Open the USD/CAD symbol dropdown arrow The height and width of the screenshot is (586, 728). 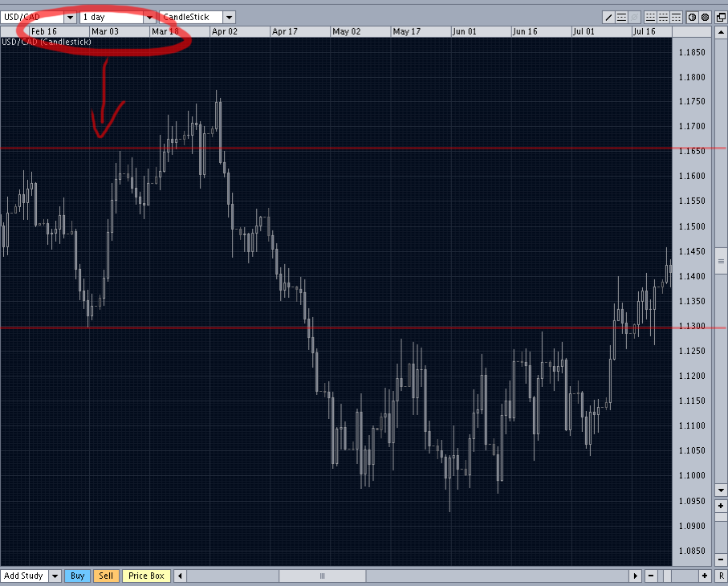(70, 18)
